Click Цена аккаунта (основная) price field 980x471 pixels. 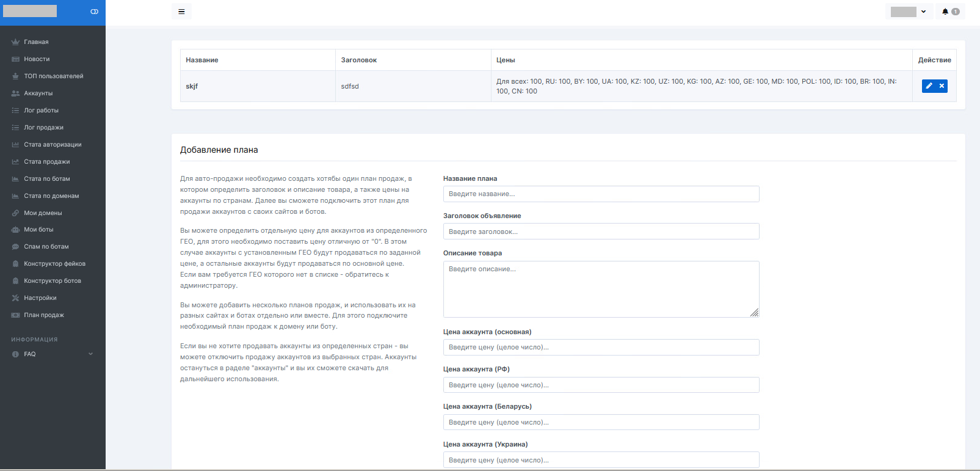coord(601,348)
